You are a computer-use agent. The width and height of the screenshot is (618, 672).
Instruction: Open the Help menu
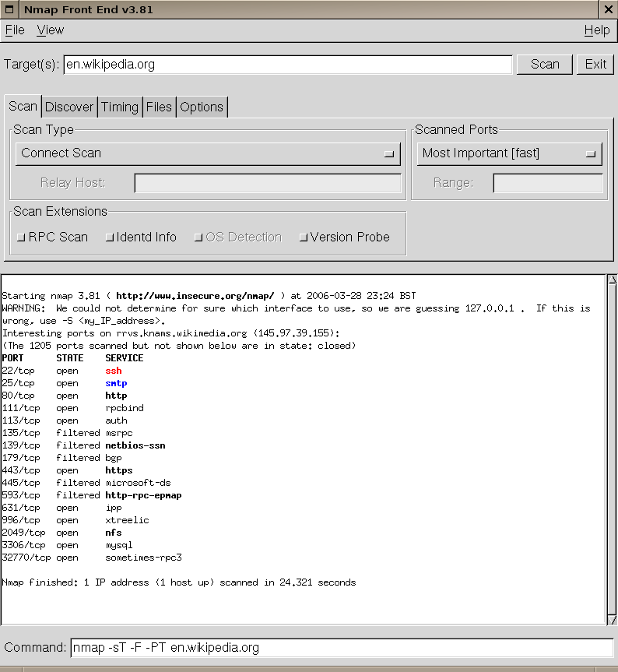[x=596, y=30]
